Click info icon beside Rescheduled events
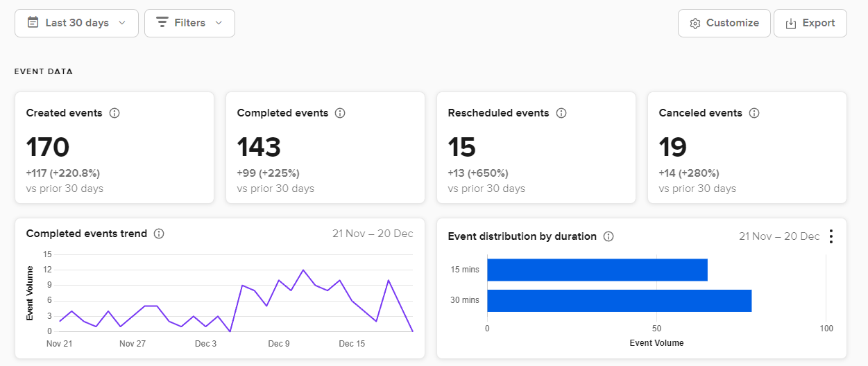 pos(561,113)
